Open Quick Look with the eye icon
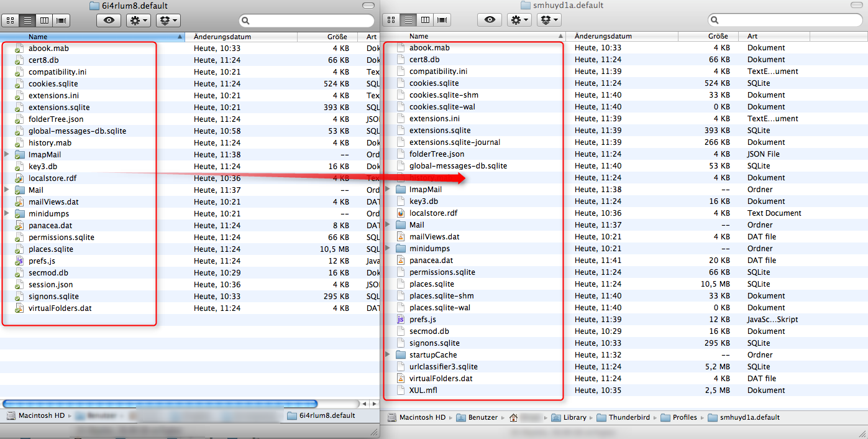Screen dimensions: 868x439 coord(108,20)
